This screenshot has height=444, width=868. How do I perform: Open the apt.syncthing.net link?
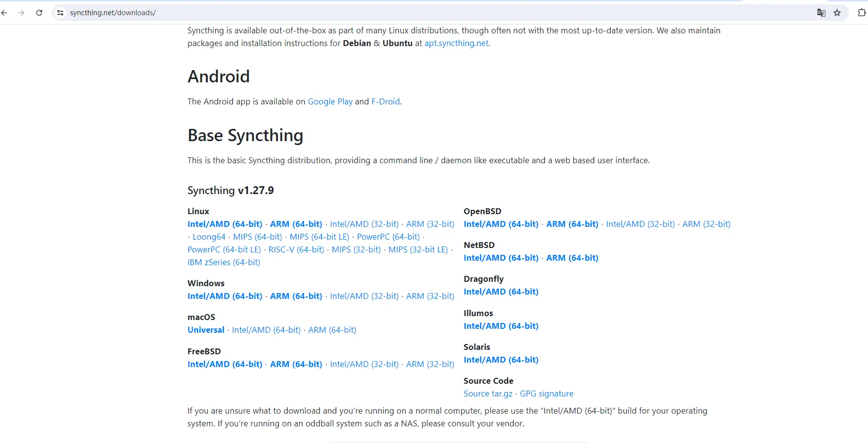click(456, 43)
